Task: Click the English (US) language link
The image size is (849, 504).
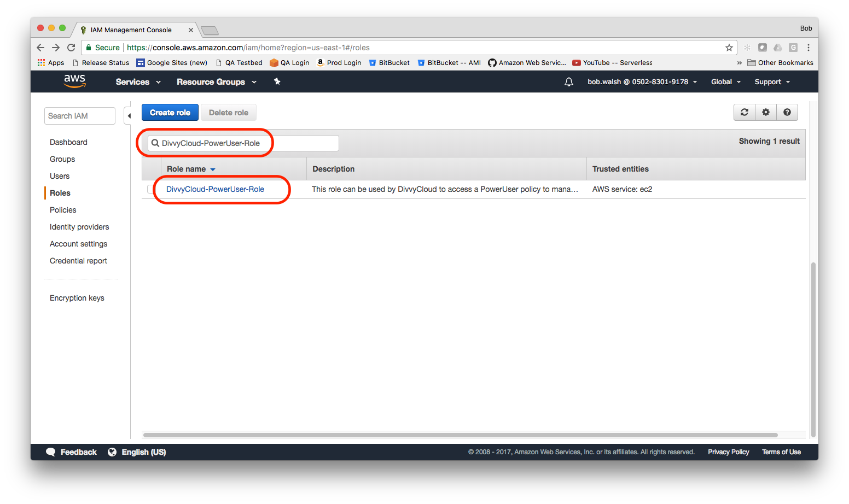Action: pyautogui.click(x=144, y=452)
